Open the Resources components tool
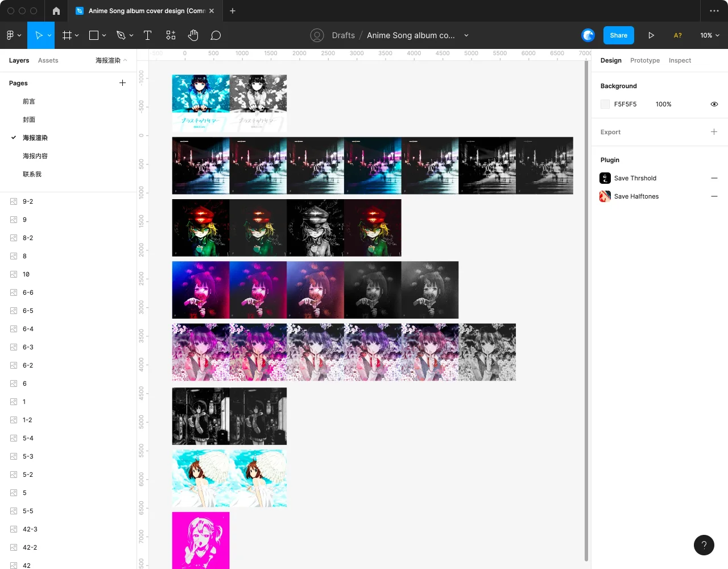The height and width of the screenshot is (569, 728). pos(171,35)
